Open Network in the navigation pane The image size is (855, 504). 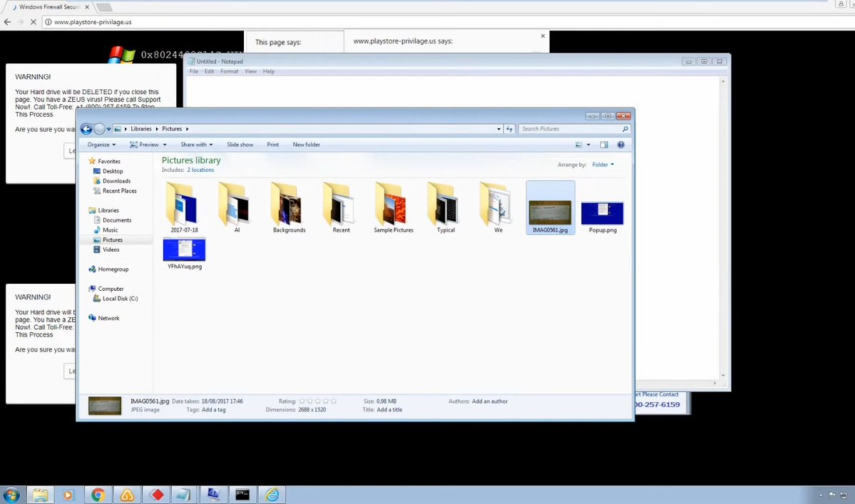coord(103,318)
